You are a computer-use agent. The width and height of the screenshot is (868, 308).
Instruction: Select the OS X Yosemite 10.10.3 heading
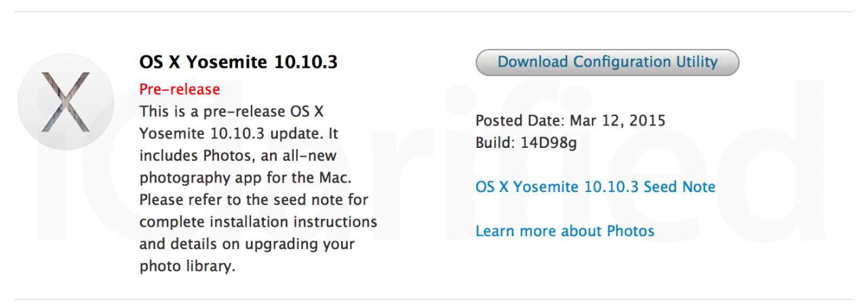click(x=239, y=62)
